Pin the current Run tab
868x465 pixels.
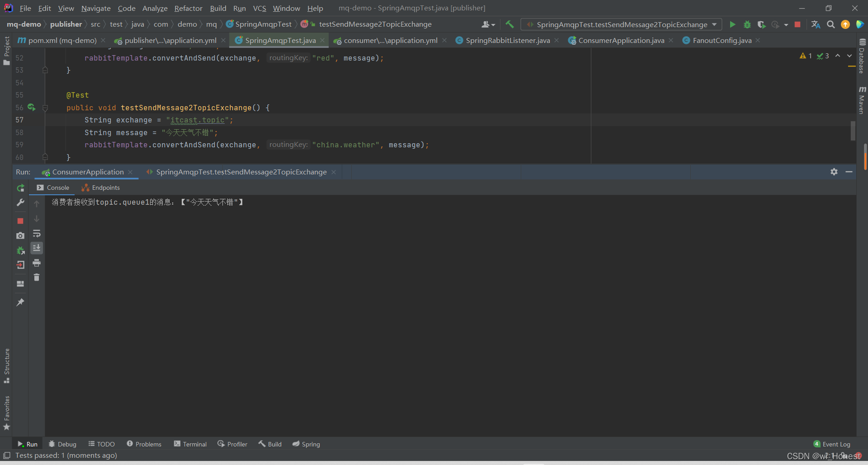pyautogui.click(x=20, y=302)
